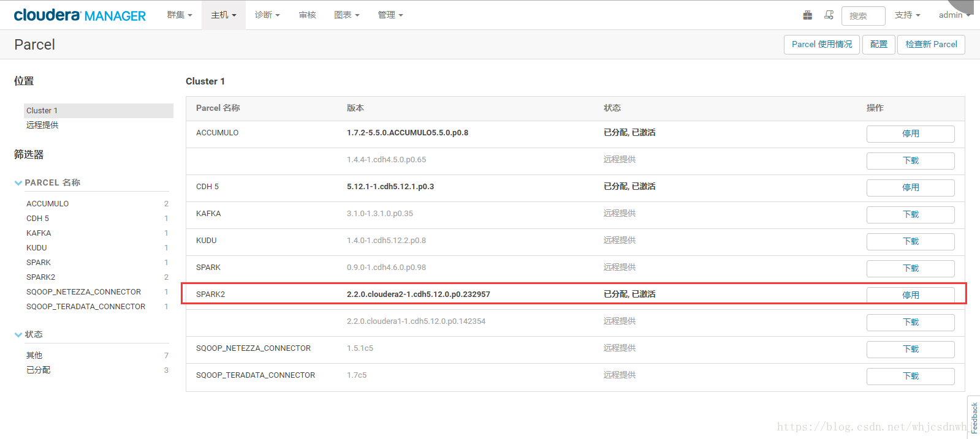Screen dimensions: 980x439
Task: Open the 管理 dropdown menu
Action: coord(390,15)
